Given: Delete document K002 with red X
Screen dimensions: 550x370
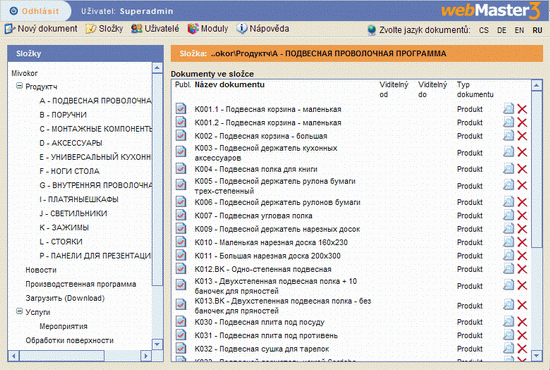Looking at the screenshot, I should [522, 136].
